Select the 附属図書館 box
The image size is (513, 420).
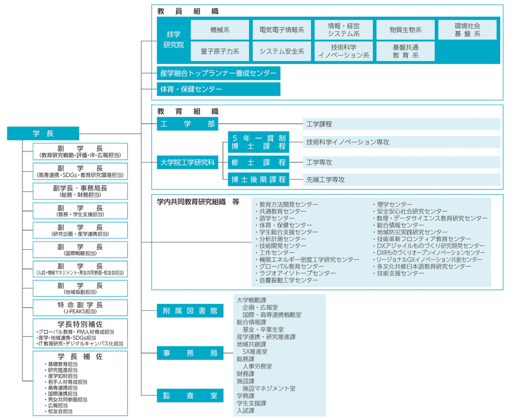(x=190, y=310)
